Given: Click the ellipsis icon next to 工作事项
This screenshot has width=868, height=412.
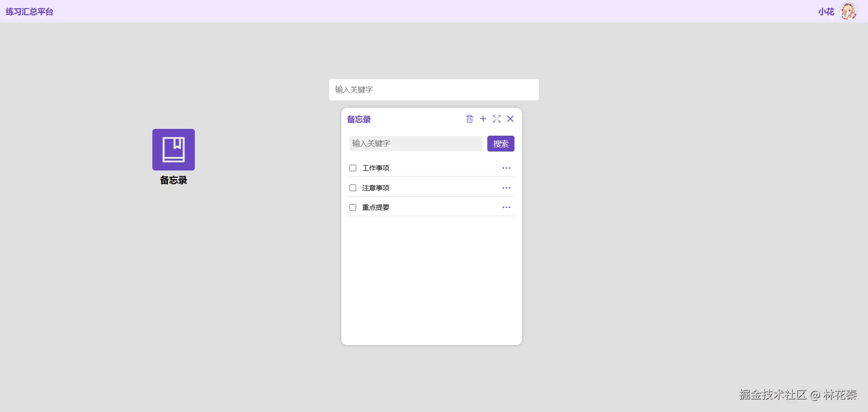Looking at the screenshot, I should point(506,168).
